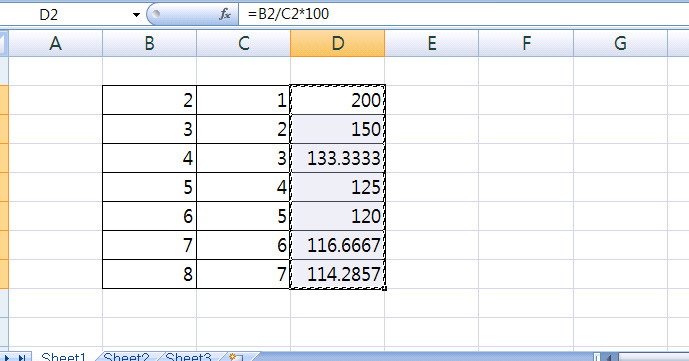Select highlighted column D header
The height and width of the screenshot is (361, 689).
[337, 43]
